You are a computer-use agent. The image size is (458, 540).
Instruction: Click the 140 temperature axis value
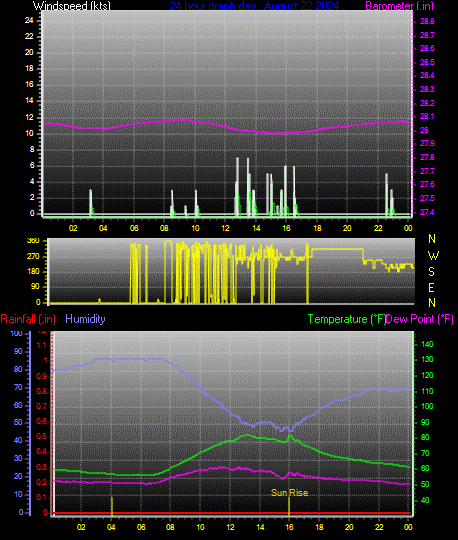click(x=427, y=344)
